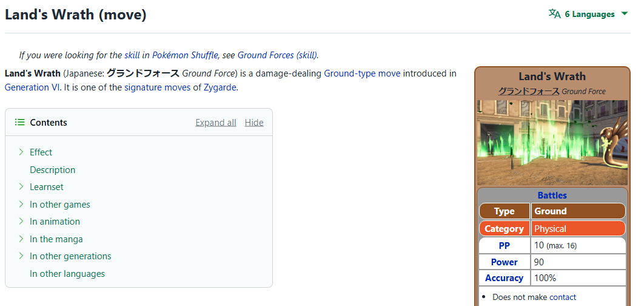This screenshot has width=644, height=306.
Task: Click the move link in intro
Action: click(389, 73)
